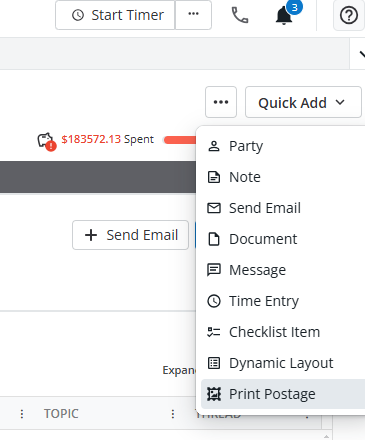Expand the Quick Add dropdown
This screenshot has height=440, width=365.
pos(303,102)
